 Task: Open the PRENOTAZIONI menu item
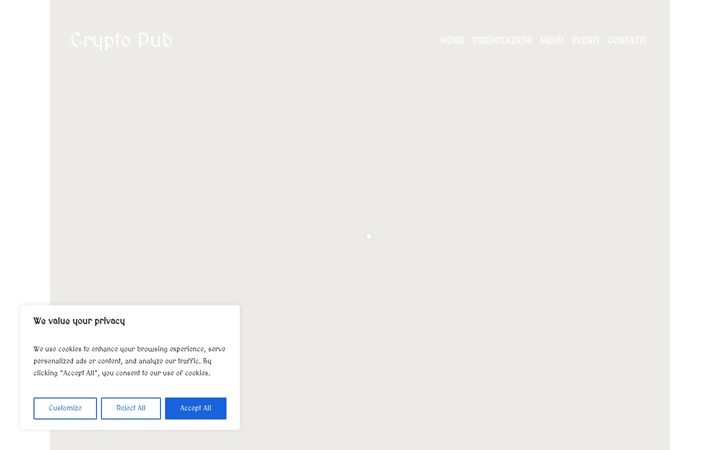[502, 40]
